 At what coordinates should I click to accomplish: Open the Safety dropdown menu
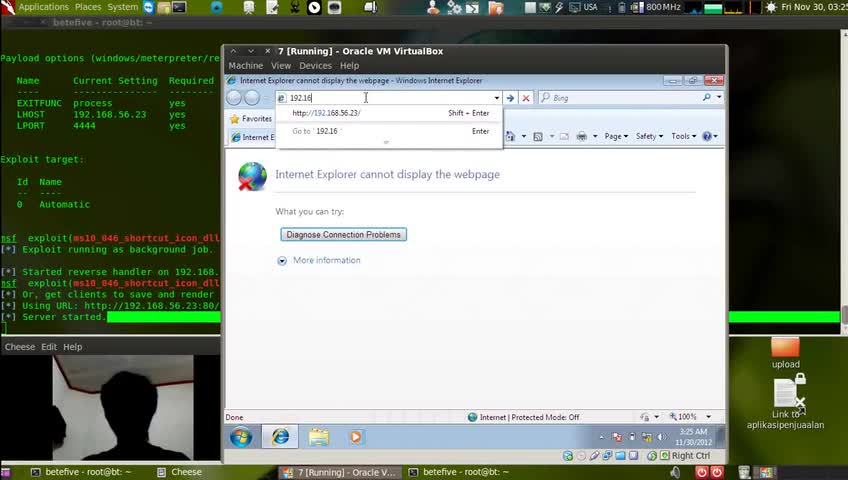(649, 136)
